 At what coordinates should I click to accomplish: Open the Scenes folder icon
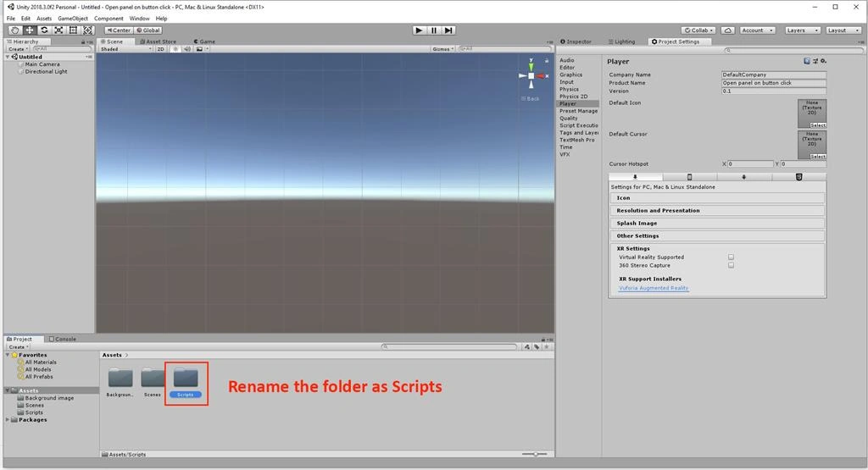coord(153,378)
